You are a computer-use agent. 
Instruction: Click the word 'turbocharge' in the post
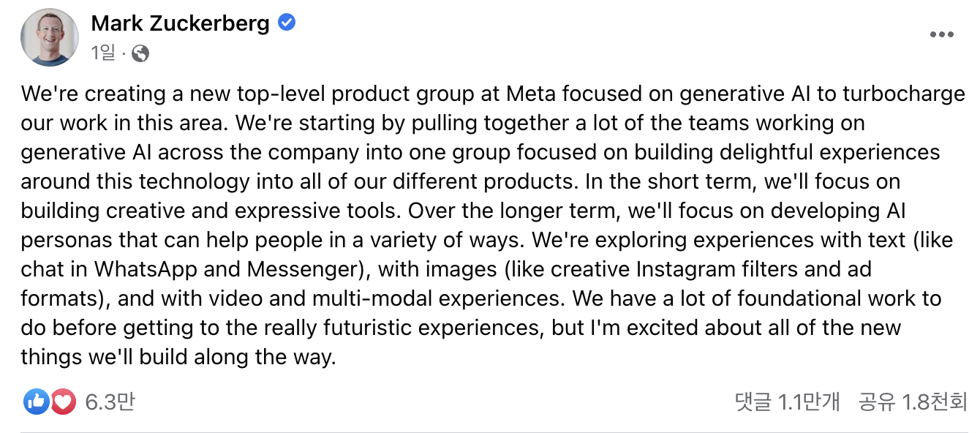pyautogui.click(x=904, y=94)
